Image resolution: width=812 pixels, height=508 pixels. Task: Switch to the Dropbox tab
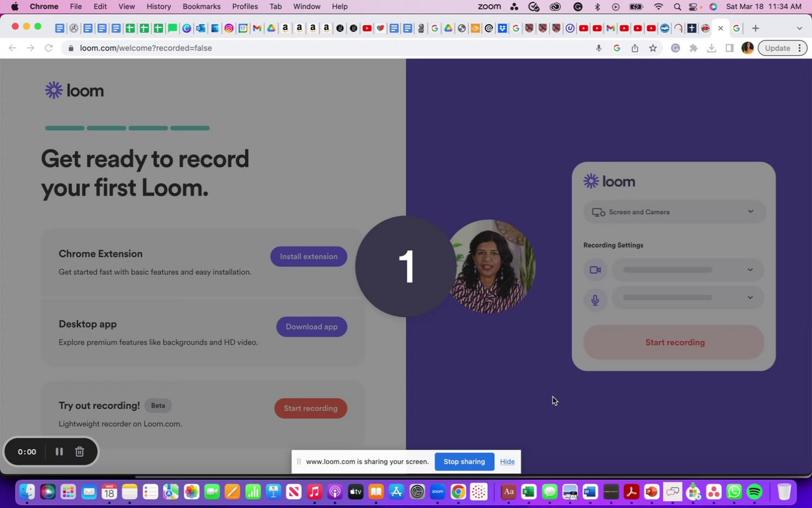coord(502,28)
